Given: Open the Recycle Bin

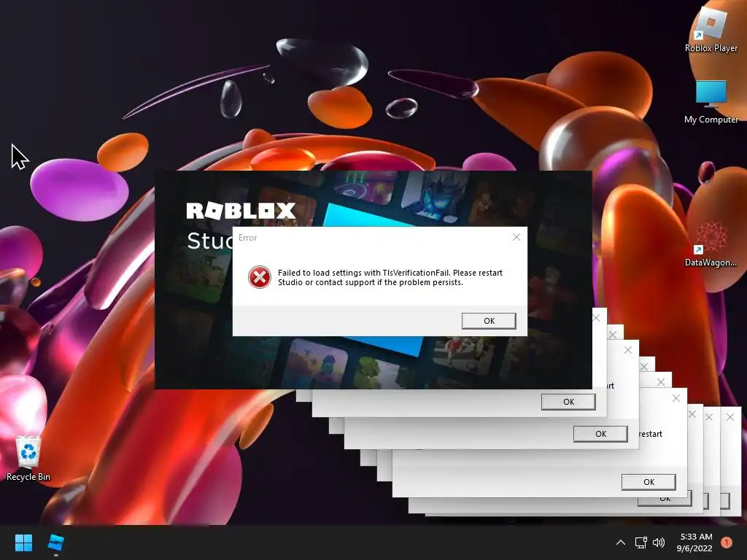Looking at the screenshot, I should click(28, 458).
